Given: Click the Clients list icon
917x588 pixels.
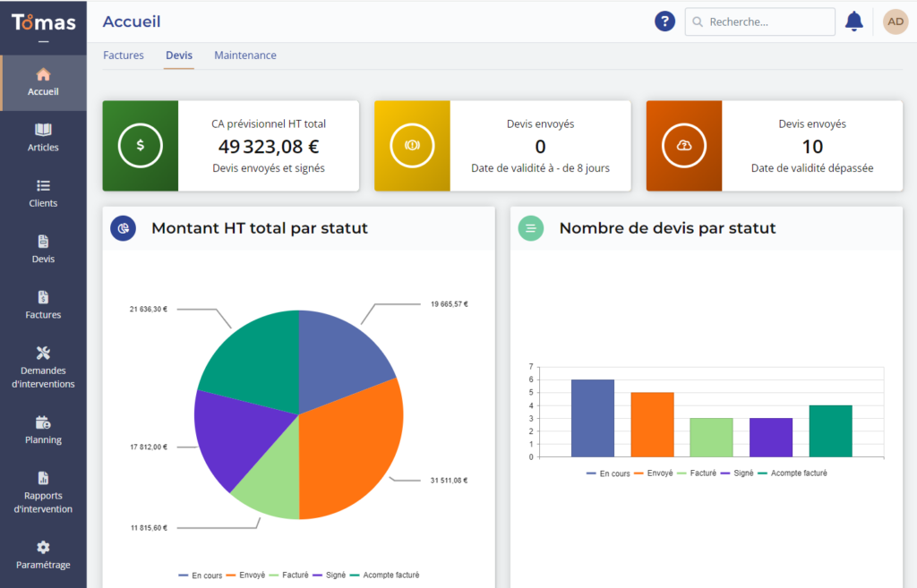Looking at the screenshot, I should [43, 186].
